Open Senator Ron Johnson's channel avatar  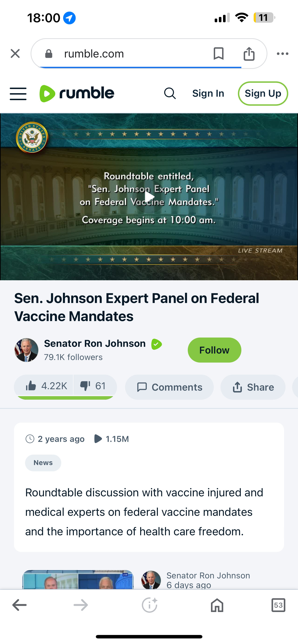click(26, 350)
